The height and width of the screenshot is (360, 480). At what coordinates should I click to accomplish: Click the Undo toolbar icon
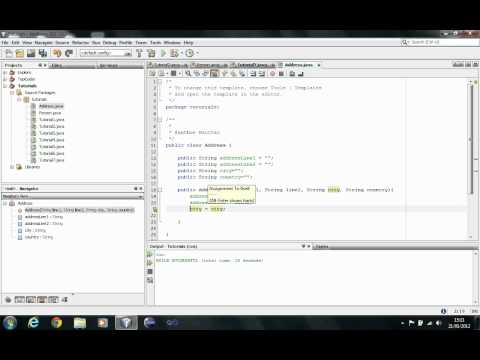click(x=57, y=53)
